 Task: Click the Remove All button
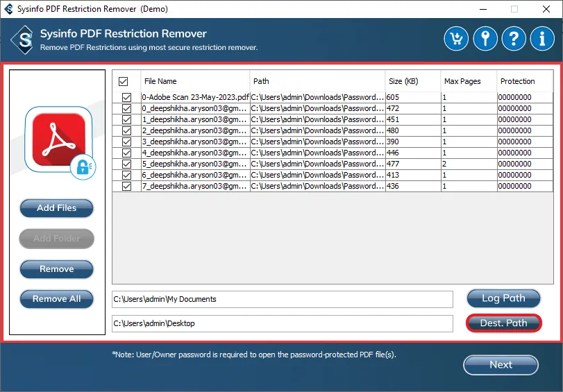tap(56, 299)
